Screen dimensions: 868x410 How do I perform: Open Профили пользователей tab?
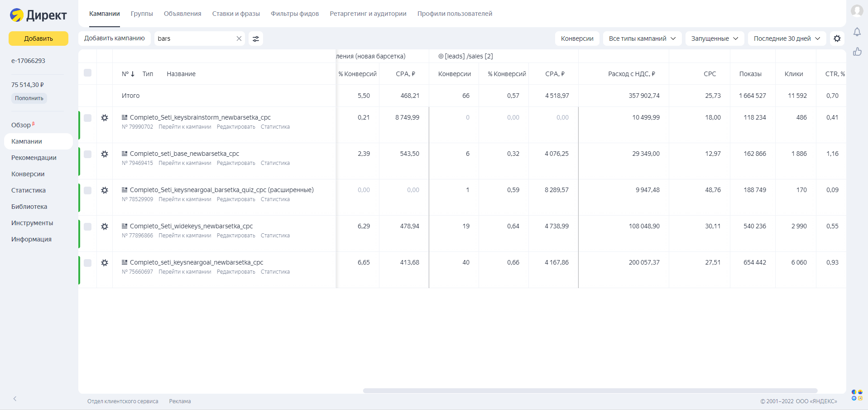click(x=455, y=14)
